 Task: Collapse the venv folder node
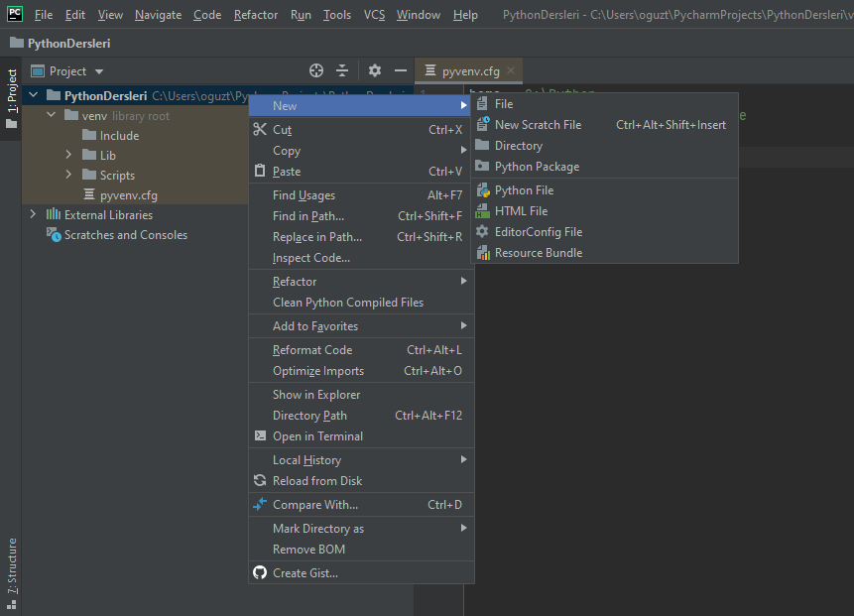(52, 115)
